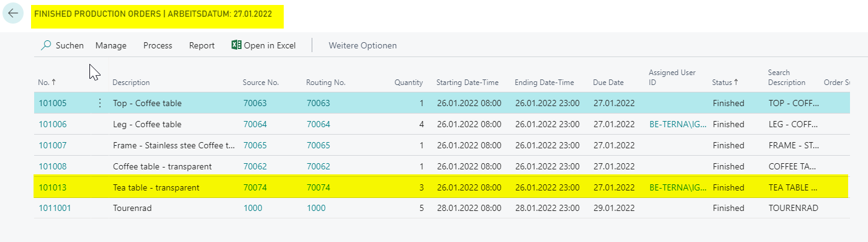The height and width of the screenshot is (242, 868).
Task: Open production order 101008
Action: (53, 166)
